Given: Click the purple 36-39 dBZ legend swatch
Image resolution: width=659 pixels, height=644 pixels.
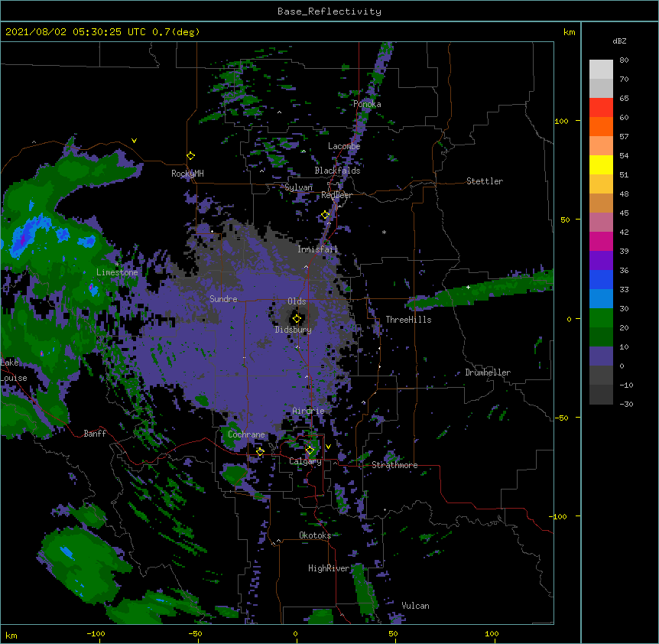Looking at the screenshot, I should pyautogui.click(x=601, y=261).
